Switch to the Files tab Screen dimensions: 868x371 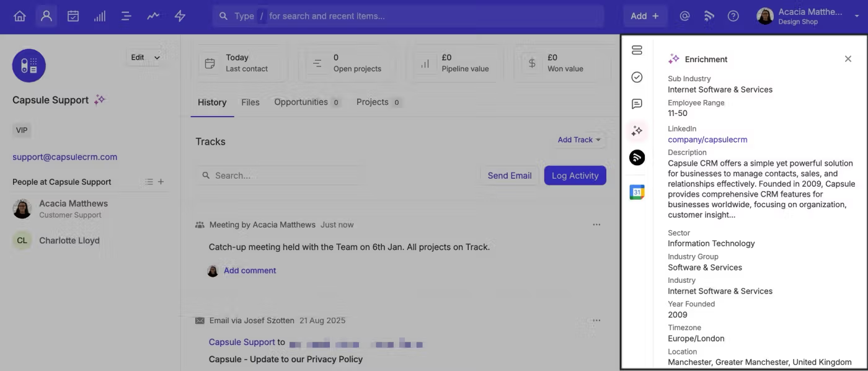click(250, 102)
